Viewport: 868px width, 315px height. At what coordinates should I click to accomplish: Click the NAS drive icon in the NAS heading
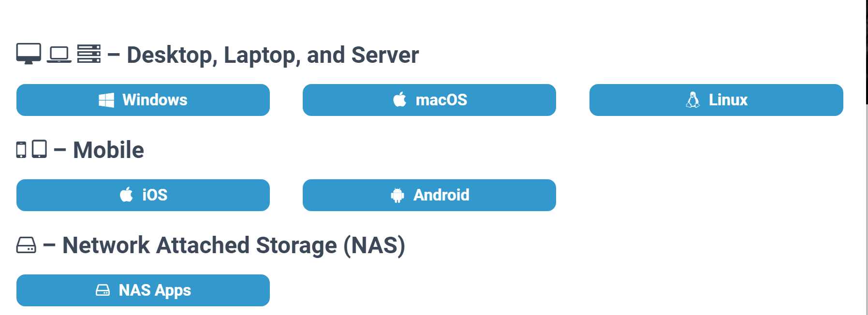coord(26,245)
